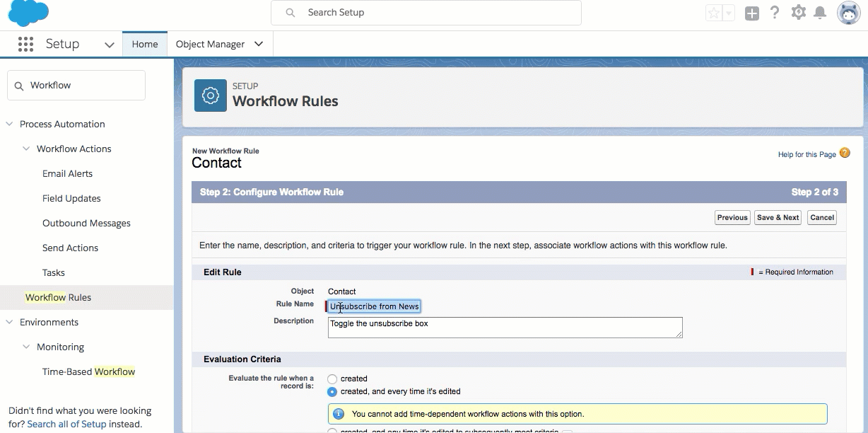Click the magnifier icon in Quick Find box
The image size is (868, 433).
pyautogui.click(x=19, y=86)
